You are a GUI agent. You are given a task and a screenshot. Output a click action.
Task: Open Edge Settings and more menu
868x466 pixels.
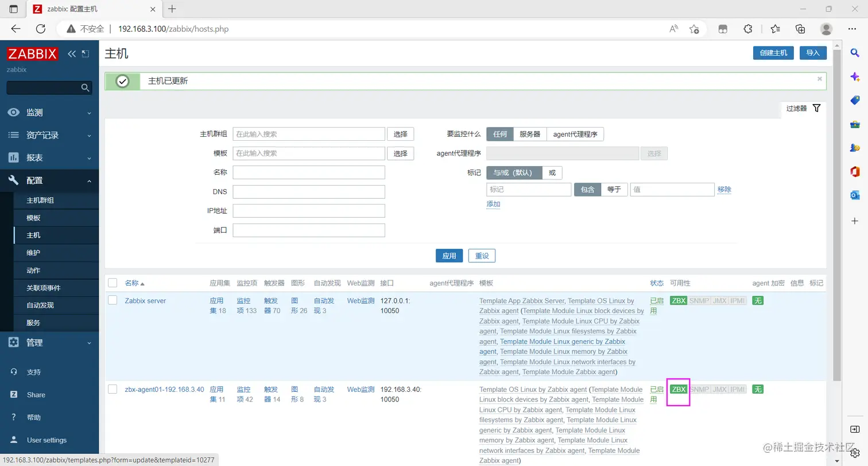[852, 29]
